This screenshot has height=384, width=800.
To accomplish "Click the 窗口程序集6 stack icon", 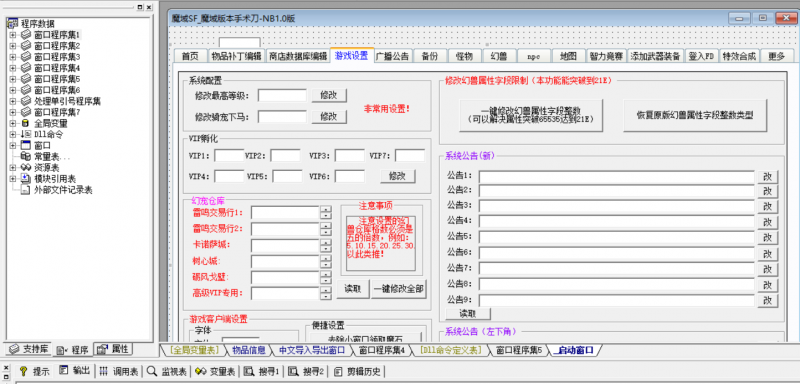I will (26, 90).
